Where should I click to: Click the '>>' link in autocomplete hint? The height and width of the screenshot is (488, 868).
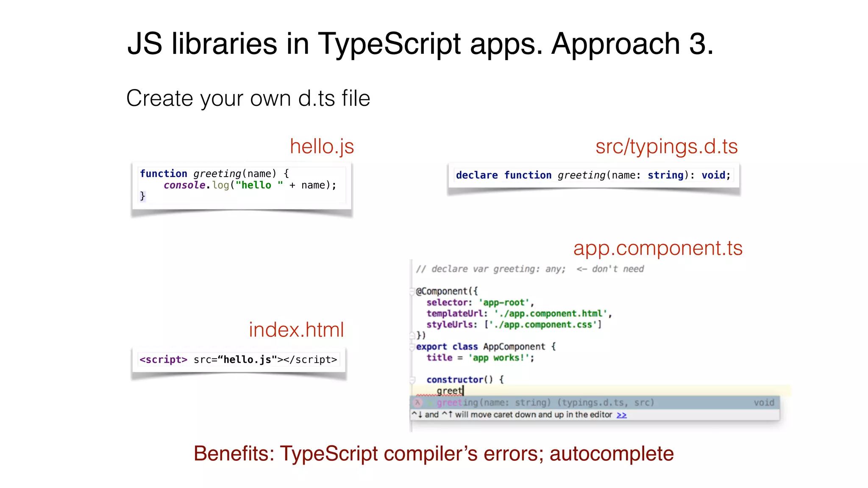click(x=621, y=415)
